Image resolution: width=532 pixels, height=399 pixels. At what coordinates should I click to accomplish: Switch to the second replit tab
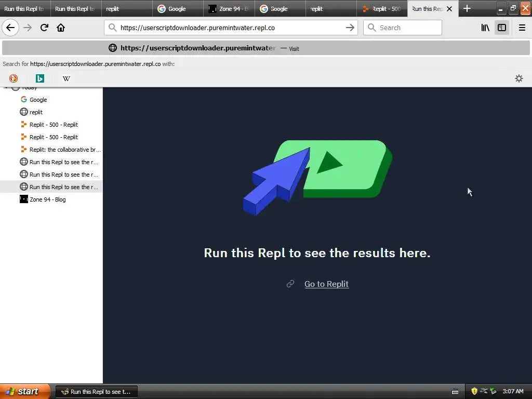pos(331,9)
